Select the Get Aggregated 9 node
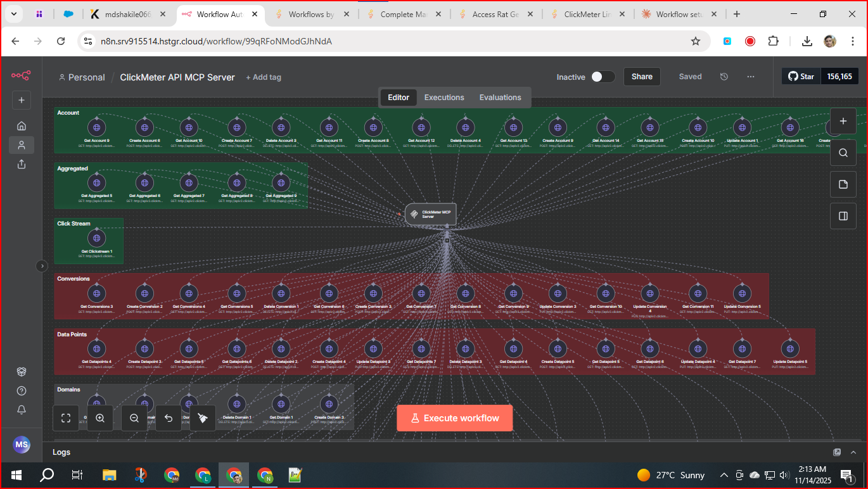 281,183
